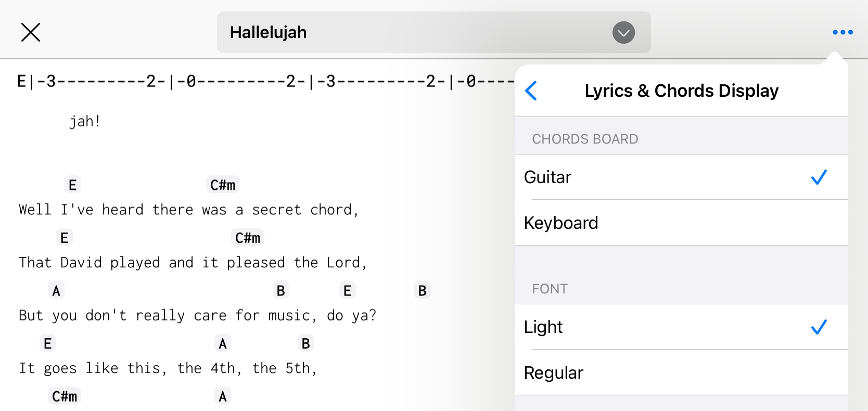Open the Hallelujah title selector field
This screenshot has height=411, width=868.
coord(433,32)
